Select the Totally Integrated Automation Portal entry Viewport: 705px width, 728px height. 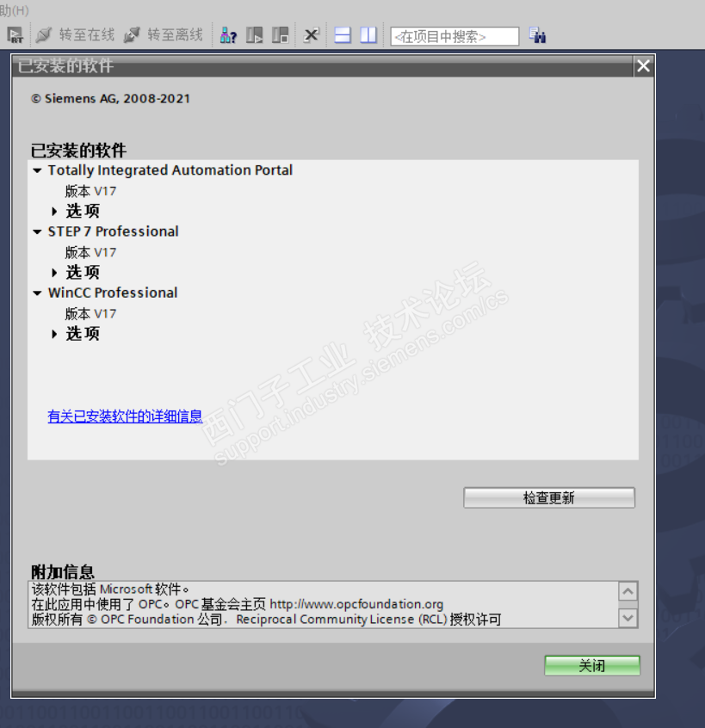[x=170, y=170]
